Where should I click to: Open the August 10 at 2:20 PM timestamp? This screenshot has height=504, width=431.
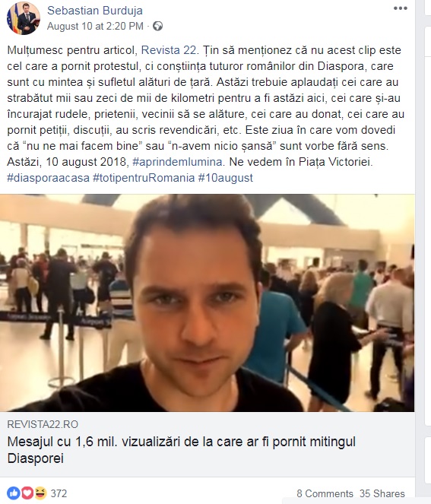point(95,26)
